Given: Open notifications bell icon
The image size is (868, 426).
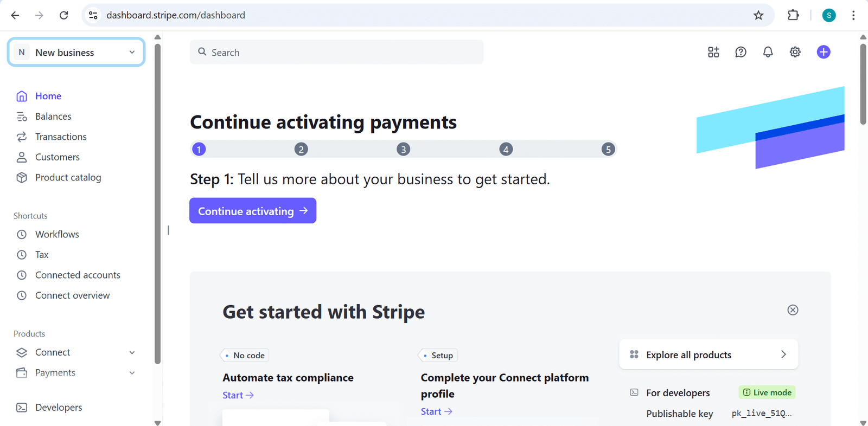Looking at the screenshot, I should (x=768, y=52).
